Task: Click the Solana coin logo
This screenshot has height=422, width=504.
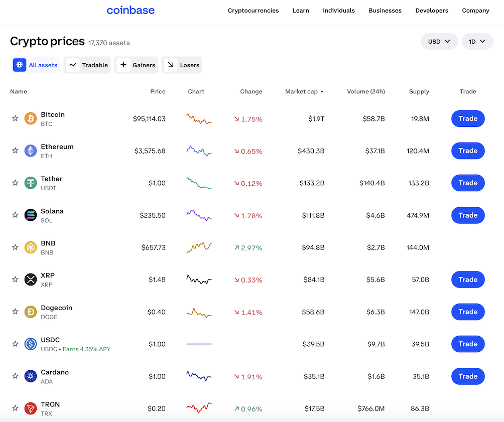Action: (31, 215)
